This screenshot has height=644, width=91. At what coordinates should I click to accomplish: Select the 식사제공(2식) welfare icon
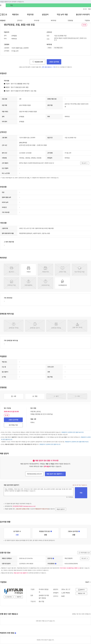pos(62,283)
